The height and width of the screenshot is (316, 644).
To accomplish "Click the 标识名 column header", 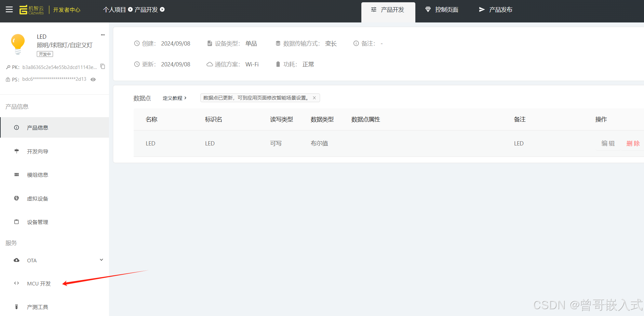I will [x=214, y=119].
